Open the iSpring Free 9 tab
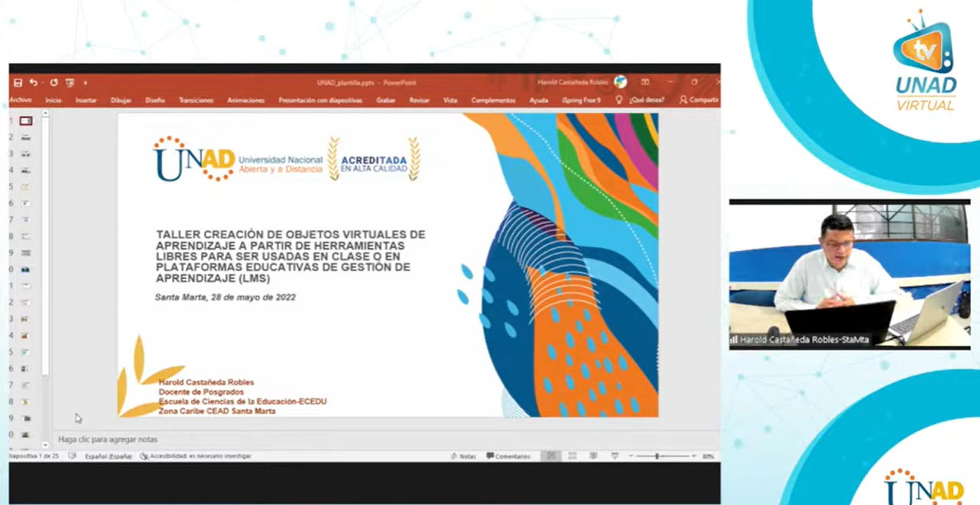Screen dimensions: 980x505 point(581,100)
